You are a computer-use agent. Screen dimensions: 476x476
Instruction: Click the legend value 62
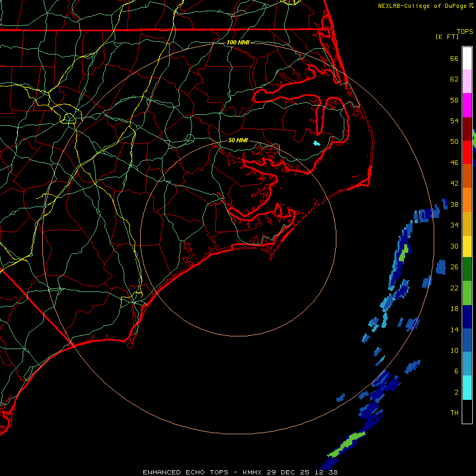point(454,79)
